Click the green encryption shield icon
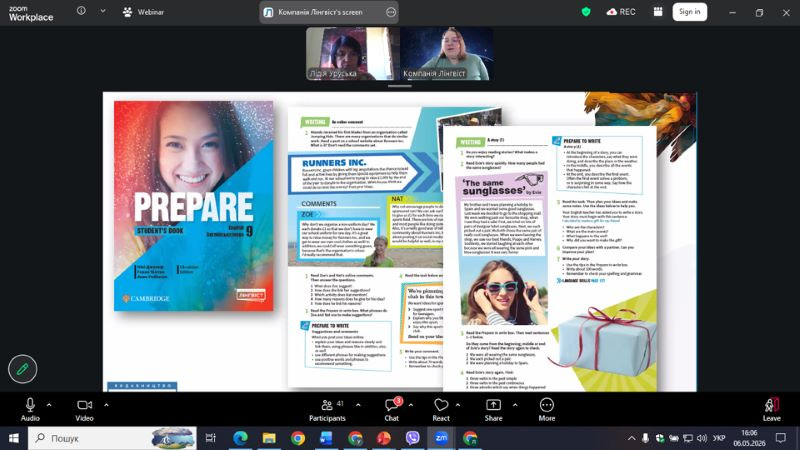 tap(586, 12)
